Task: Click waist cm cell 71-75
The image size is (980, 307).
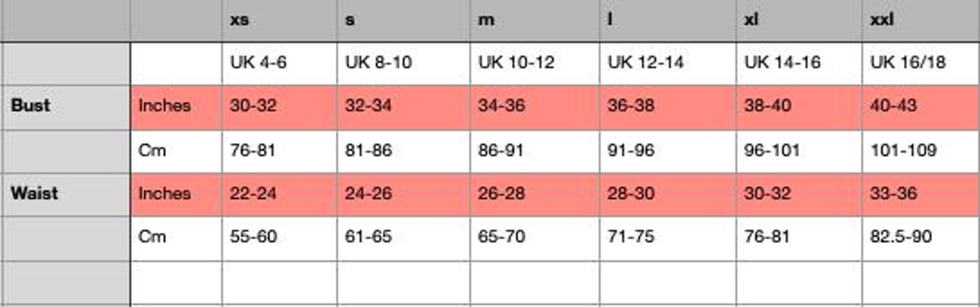Action: [668, 238]
